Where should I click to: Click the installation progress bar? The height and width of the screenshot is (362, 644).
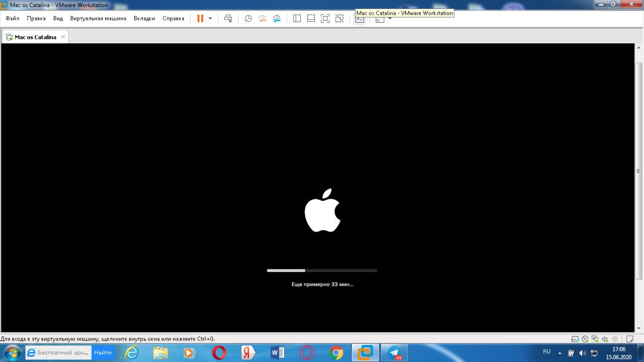(322, 270)
